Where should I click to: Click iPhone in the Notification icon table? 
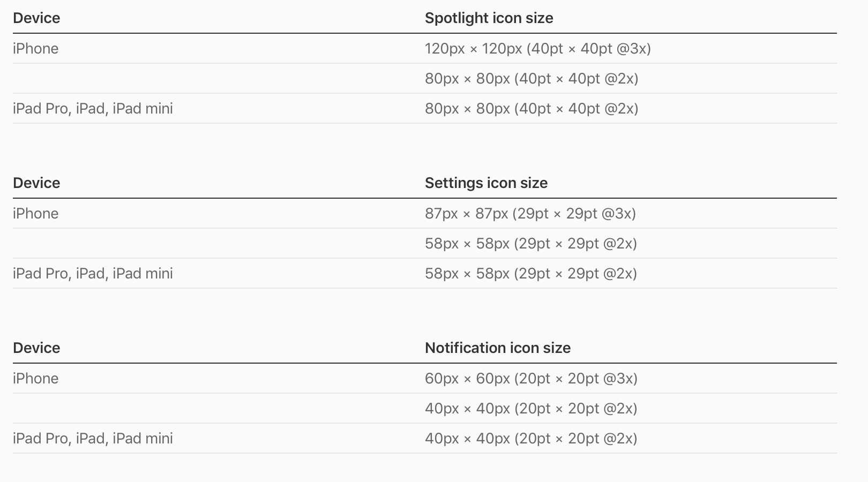pyautogui.click(x=36, y=379)
